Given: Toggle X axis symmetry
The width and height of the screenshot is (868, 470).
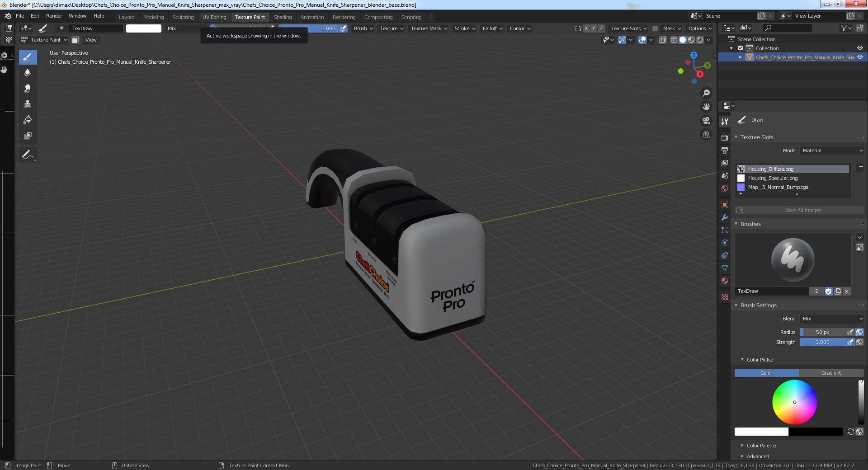Looking at the screenshot, I should tap(586, 28).
